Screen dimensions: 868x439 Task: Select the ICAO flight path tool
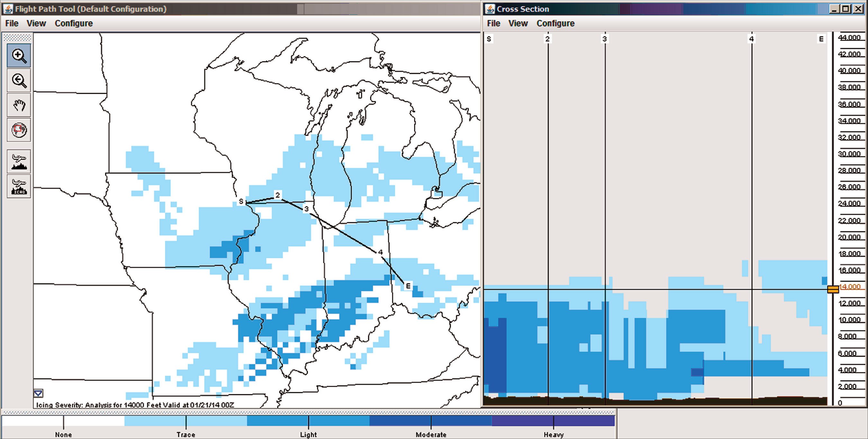pyautogui.click(x=19, y=186)
